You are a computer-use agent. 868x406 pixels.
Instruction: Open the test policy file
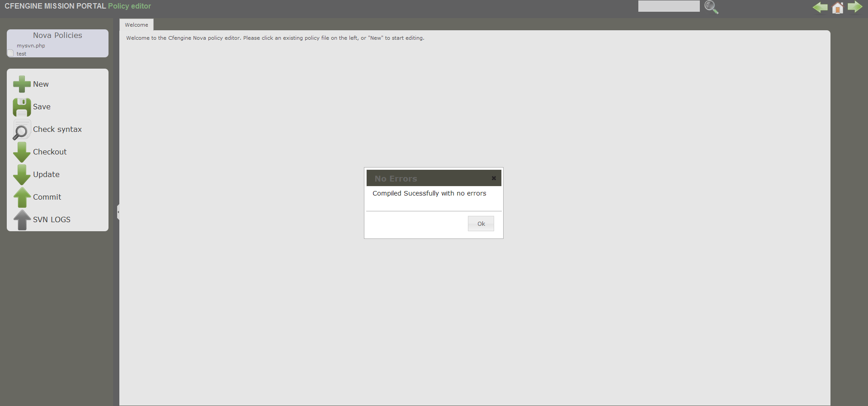21,54
